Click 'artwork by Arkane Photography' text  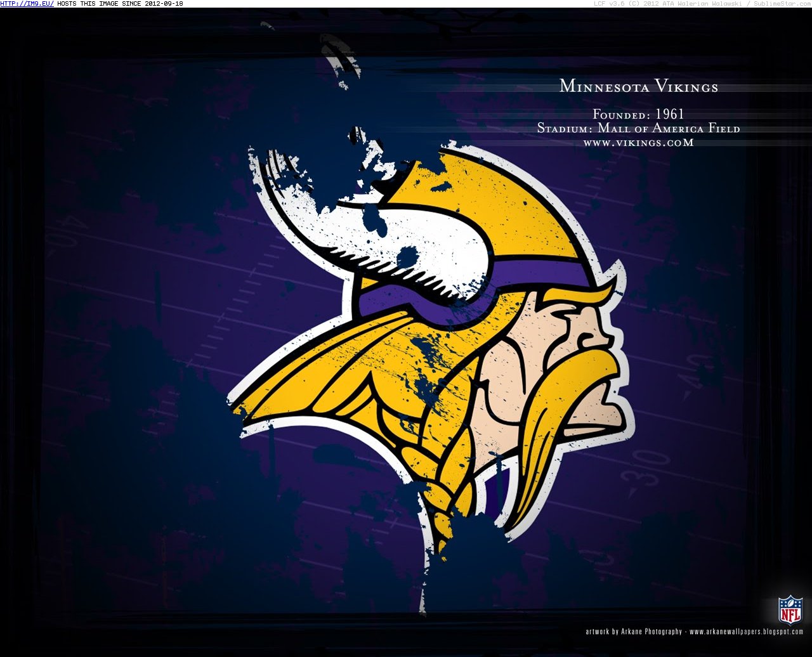pos(634,632)
